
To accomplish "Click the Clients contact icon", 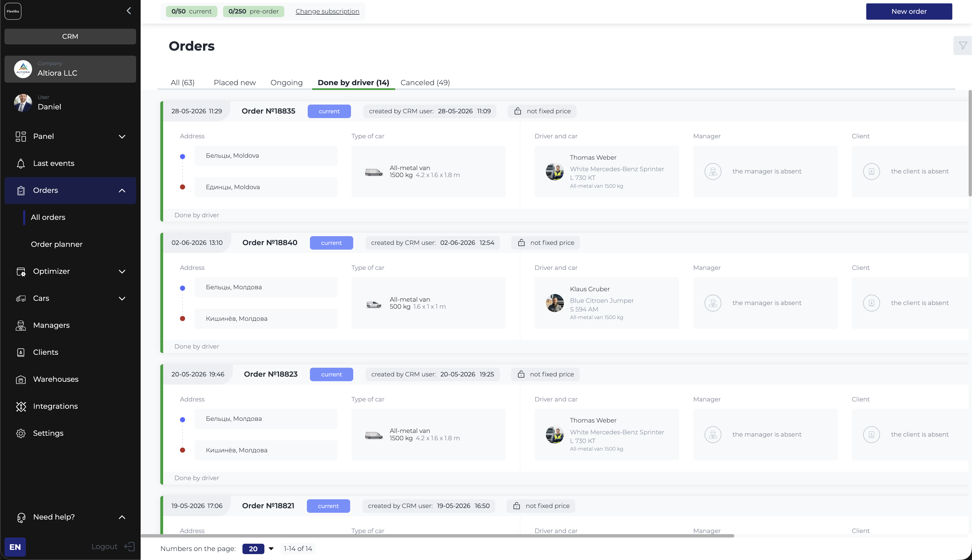I will click(x=21, y=352).
